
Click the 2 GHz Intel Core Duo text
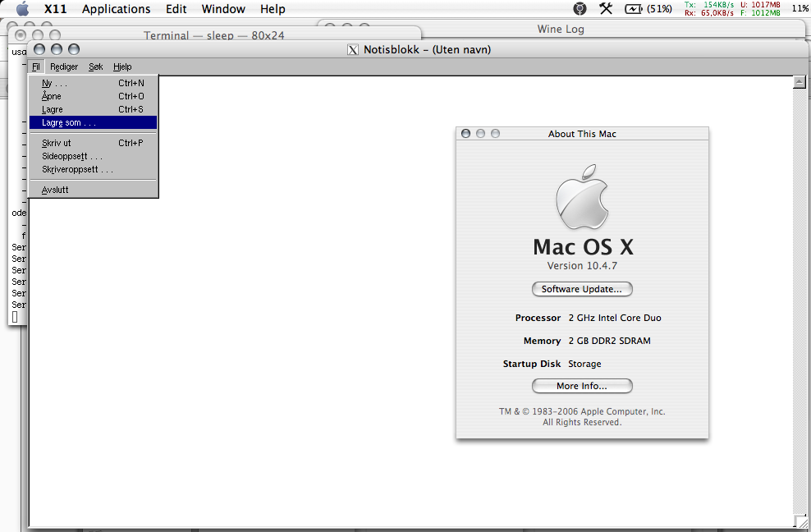(615, 318)
